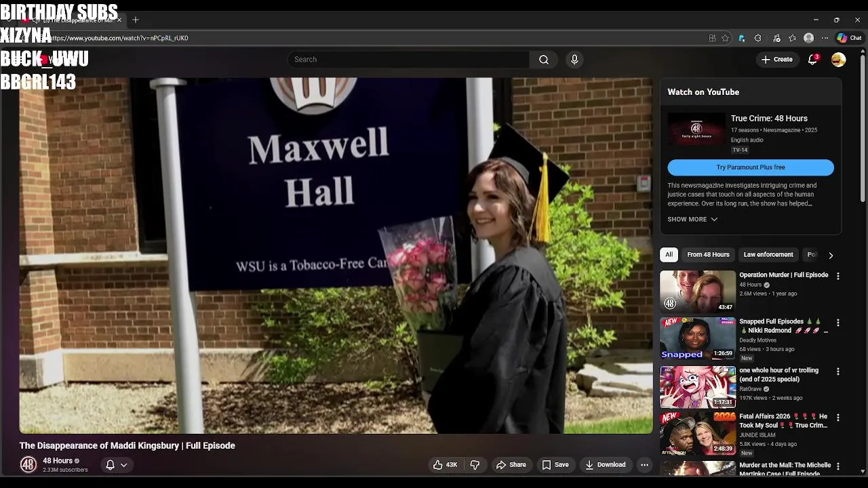The width and height of the screenshot is (868, 488).
Task: Open more actions below the video
Action: pos(644,465)
